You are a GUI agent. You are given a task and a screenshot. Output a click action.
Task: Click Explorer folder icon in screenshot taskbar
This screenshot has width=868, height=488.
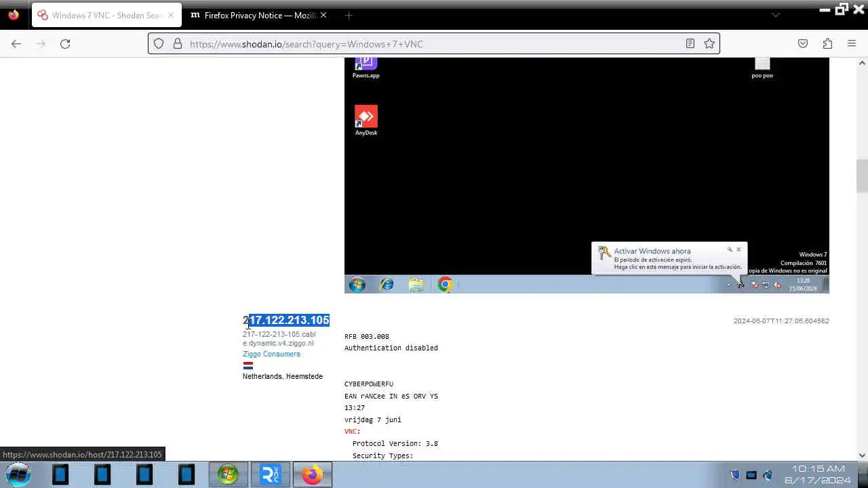click(x=416, y=285)
